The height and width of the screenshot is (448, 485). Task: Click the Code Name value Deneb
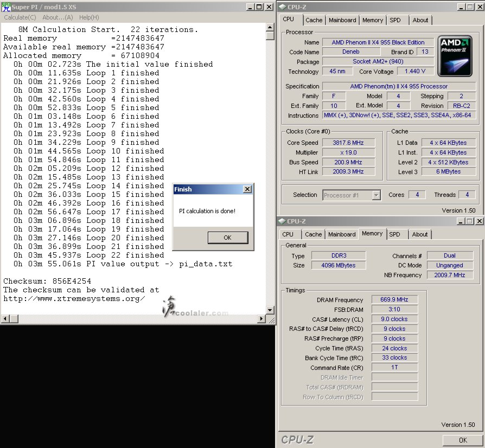(x=351, y=52)
